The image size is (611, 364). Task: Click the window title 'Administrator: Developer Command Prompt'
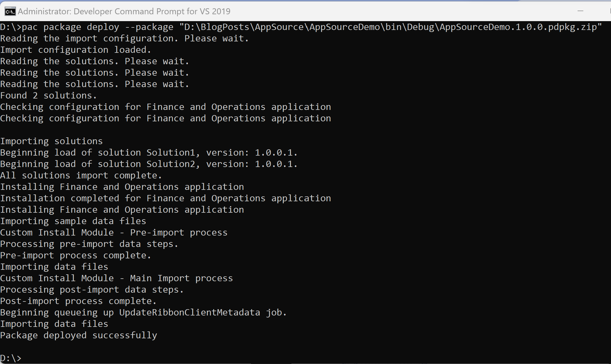(124, 11)
